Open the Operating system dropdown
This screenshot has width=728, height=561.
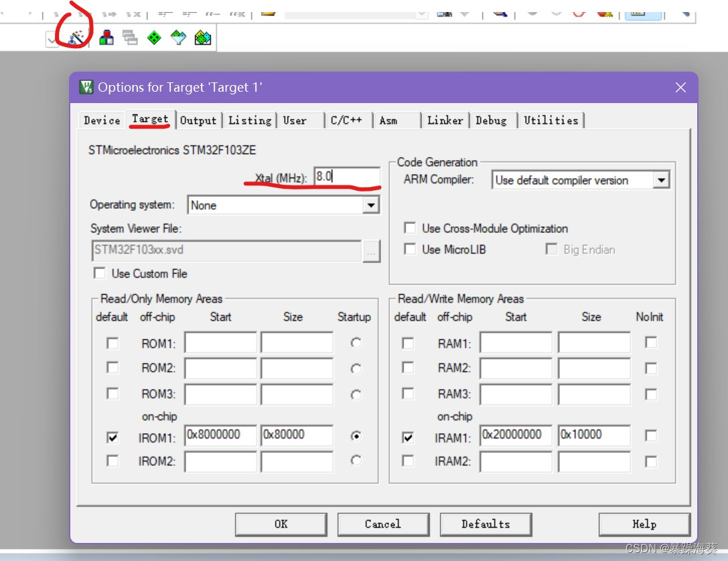tap(370, 205)
